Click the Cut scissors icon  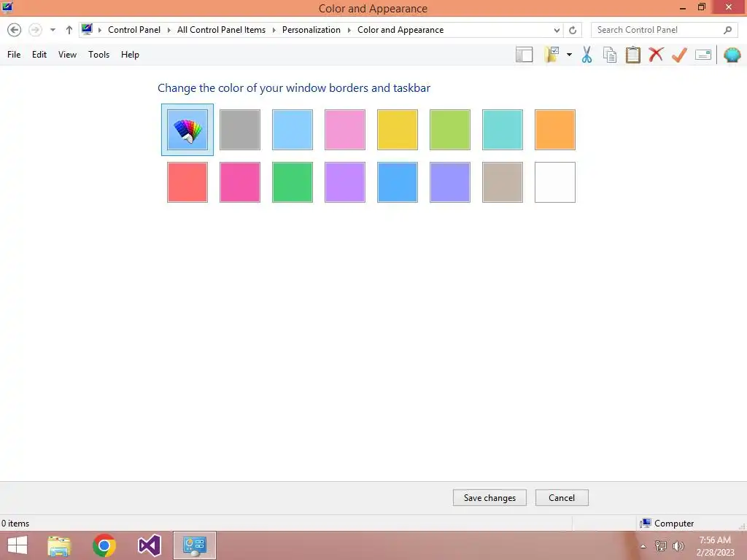(x=587, y=55)
